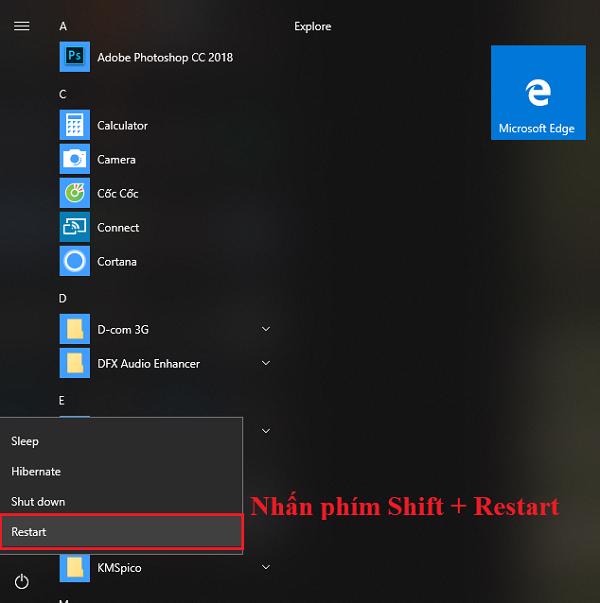Click the Explore tile group title
The height and width of the screenshot is (603, 600).
point(313,27)
